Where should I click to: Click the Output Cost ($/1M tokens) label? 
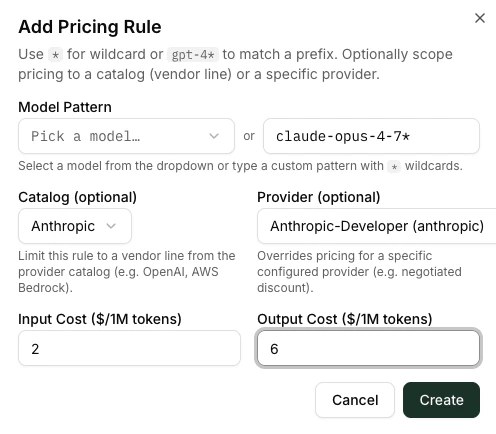pyautogui.click(x=345, y=319)
